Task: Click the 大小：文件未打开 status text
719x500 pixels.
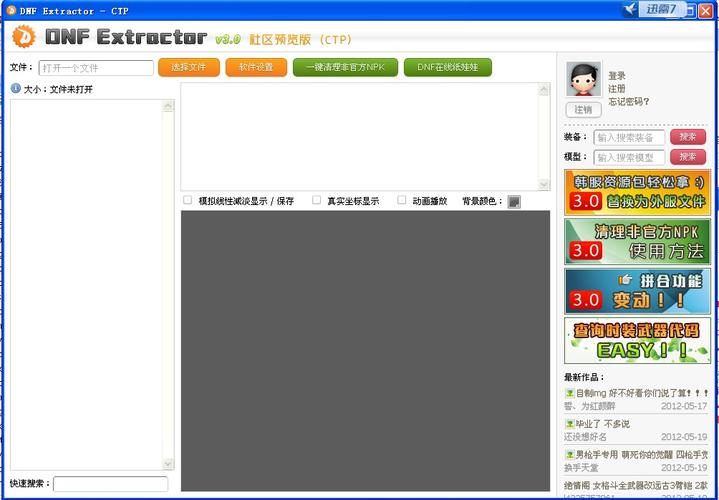Action: 58,89
